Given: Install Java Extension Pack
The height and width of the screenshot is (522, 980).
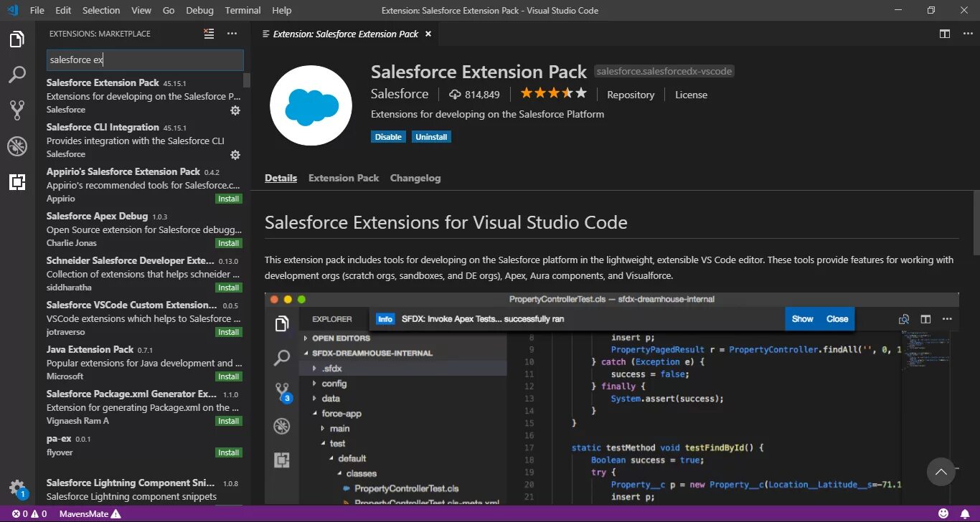Looking at the screenshot, I should 229,376.
